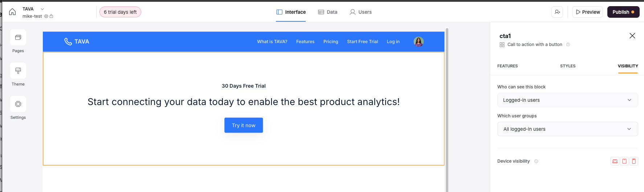Expand the 'Which user groups' dropdown

[567, 129]
